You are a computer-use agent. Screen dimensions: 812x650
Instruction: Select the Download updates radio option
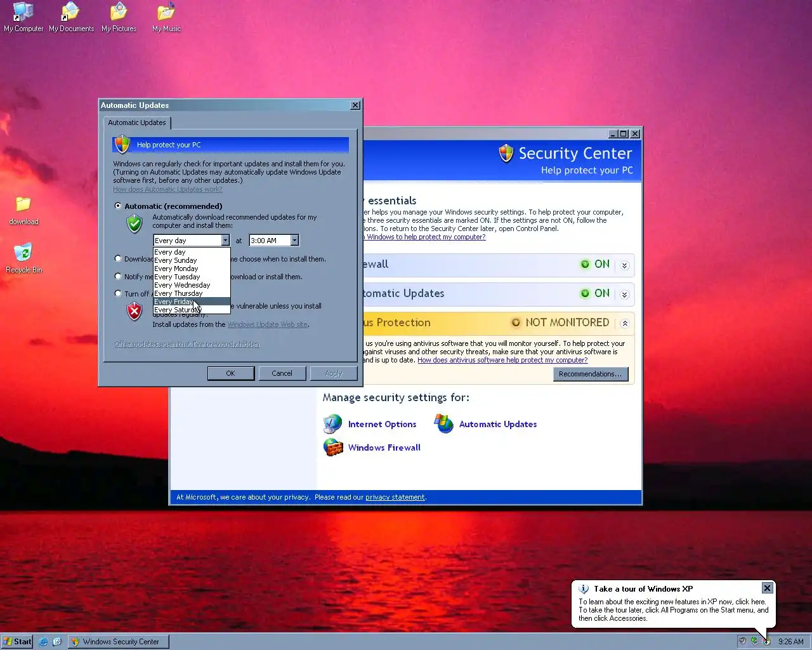(118, 258)
